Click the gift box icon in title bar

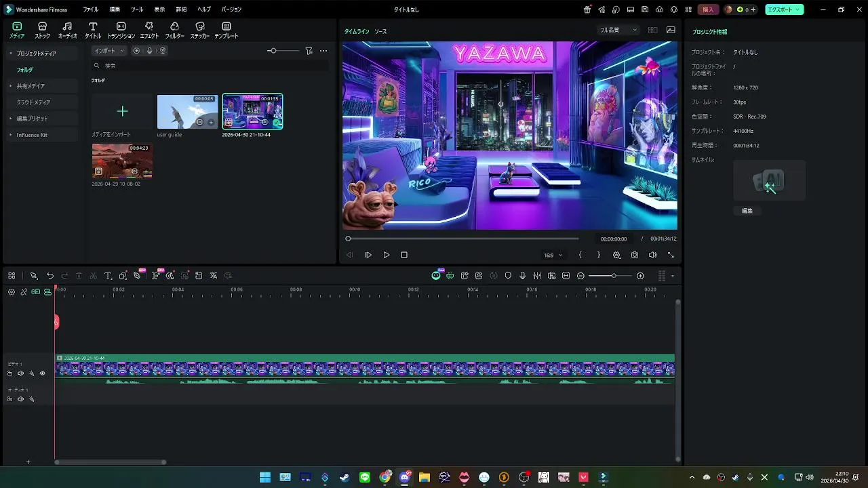click(587, 9)
